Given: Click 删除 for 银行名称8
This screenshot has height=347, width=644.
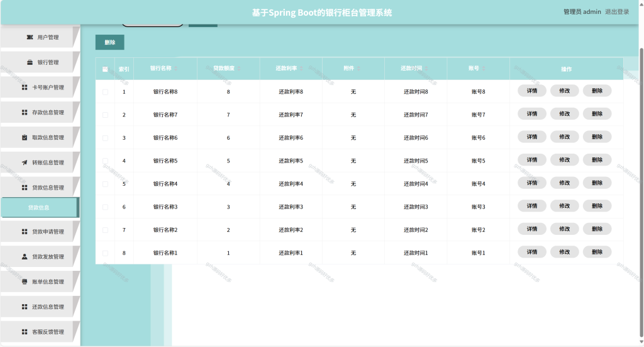Looking at the screenshot, I should pyautogui.click(x=597, y=91).
